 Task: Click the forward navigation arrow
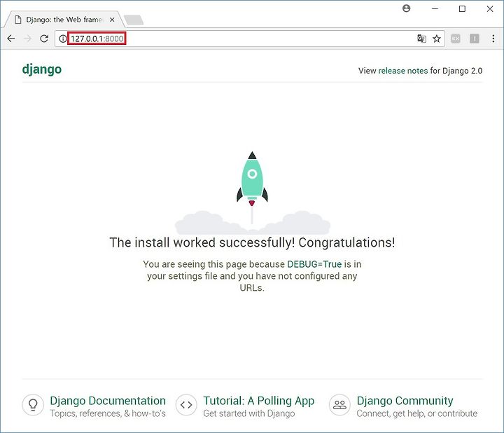[28, 39]
